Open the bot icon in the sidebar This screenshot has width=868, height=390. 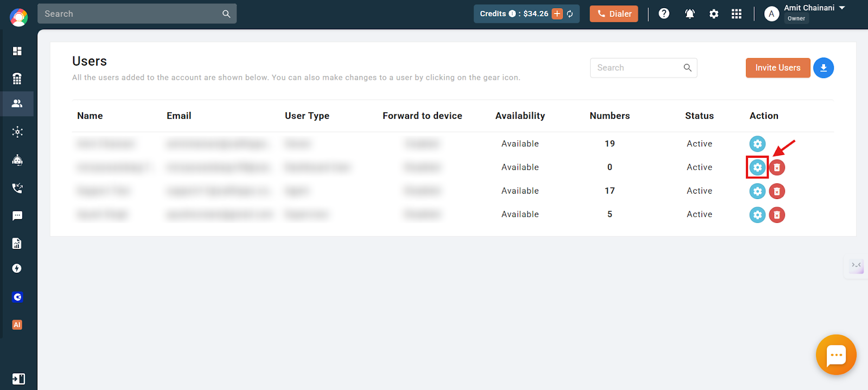click(17, 160)
